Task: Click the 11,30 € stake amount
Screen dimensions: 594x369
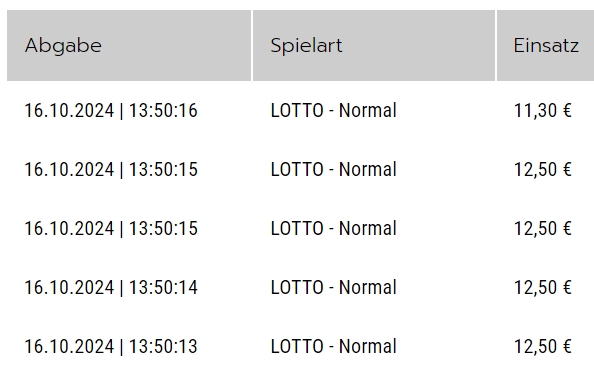Action: pyautogui.click(x=542, y=111)
